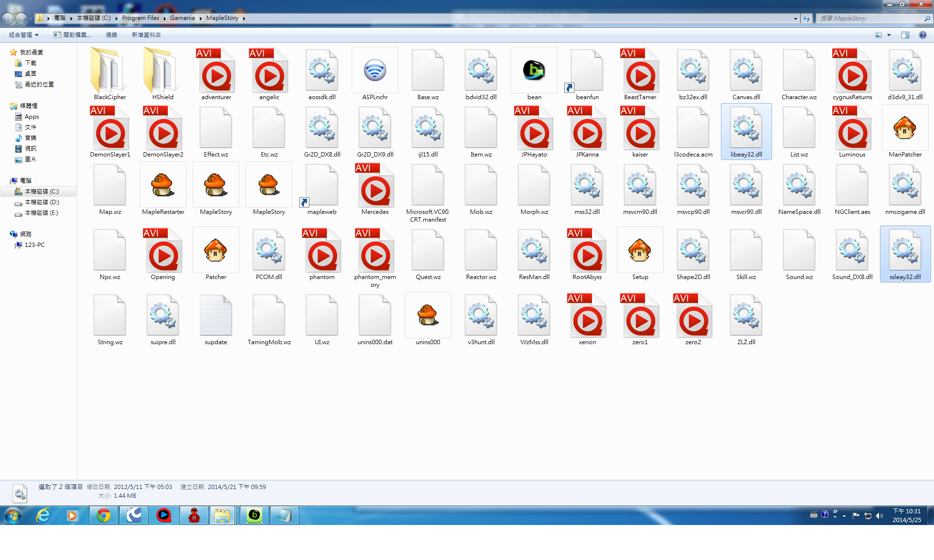Open the volume speaker tray icon

879,516
